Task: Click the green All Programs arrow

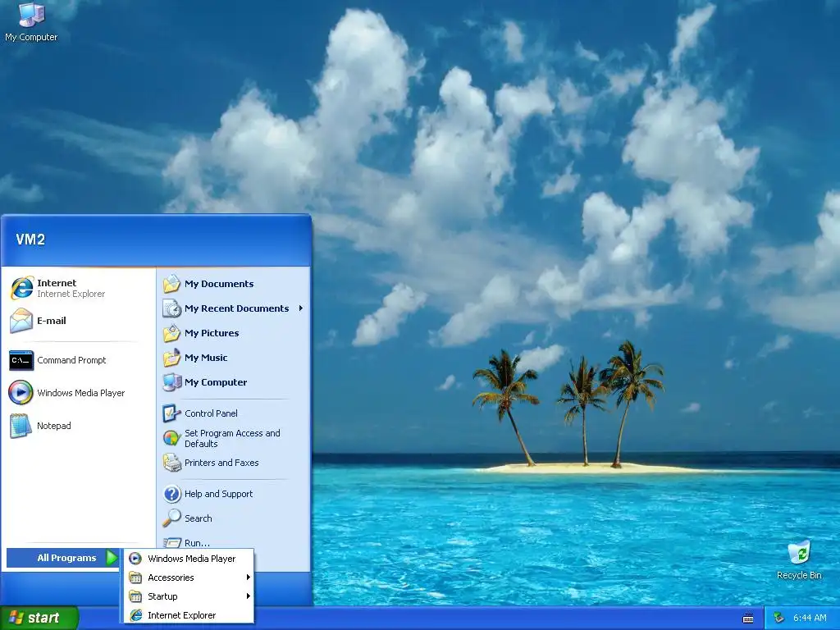Action: tap(112, 558)
